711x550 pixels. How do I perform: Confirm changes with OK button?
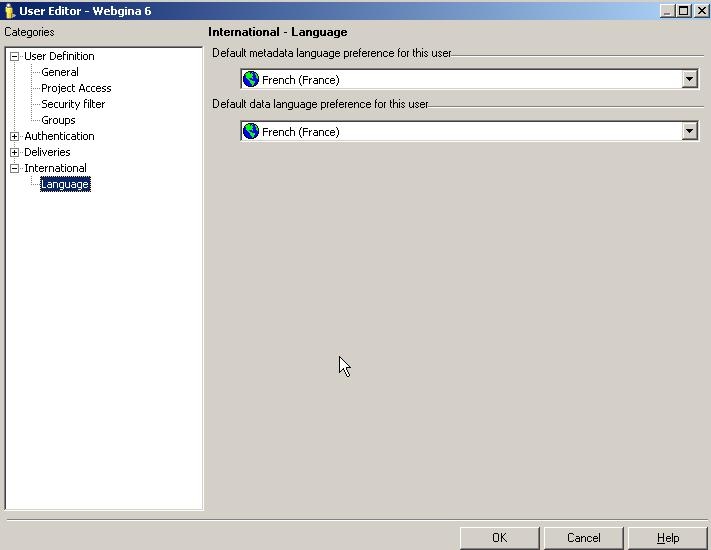pyautogui.click(x=499, y=538)
